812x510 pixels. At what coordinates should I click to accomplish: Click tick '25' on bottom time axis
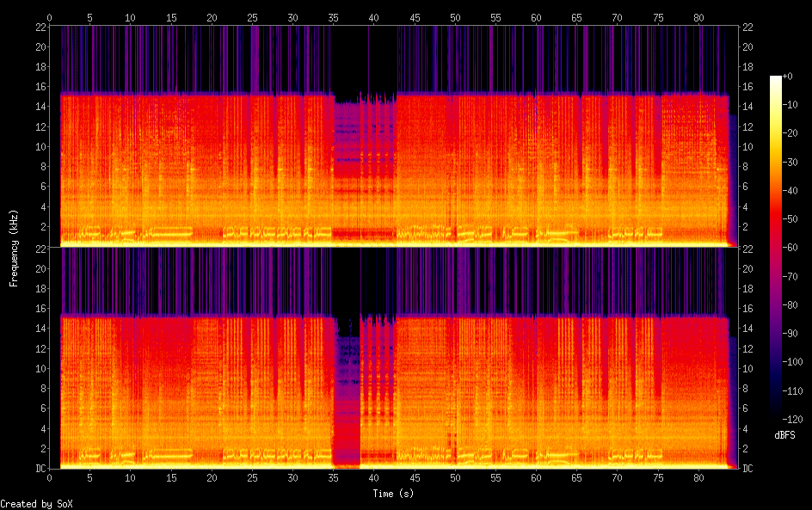point(252,478)
